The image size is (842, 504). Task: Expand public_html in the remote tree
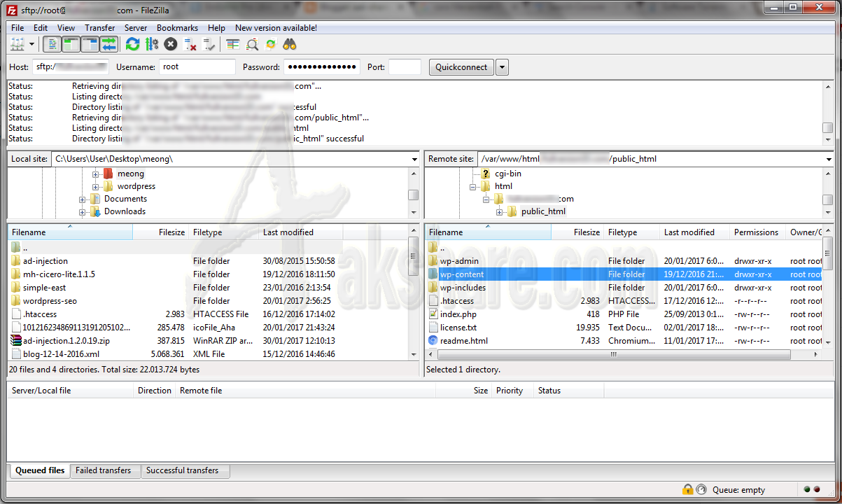(x=500, y=211)
